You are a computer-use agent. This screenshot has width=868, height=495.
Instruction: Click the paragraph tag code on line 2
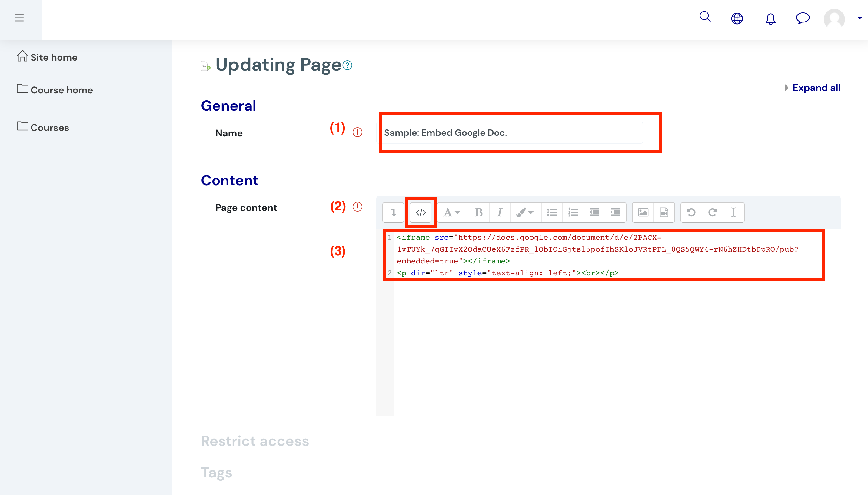[x=507, y=273]
